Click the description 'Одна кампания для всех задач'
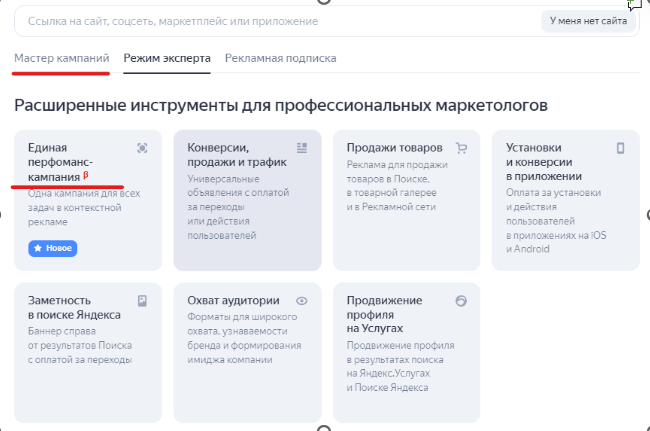650x431 pixels. point(84,208)
